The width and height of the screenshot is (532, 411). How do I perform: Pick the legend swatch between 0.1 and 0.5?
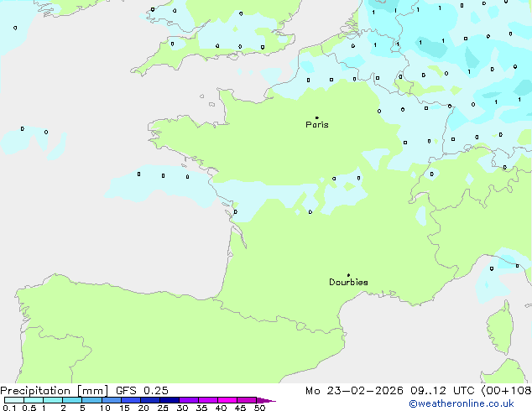tap(14, 400)
